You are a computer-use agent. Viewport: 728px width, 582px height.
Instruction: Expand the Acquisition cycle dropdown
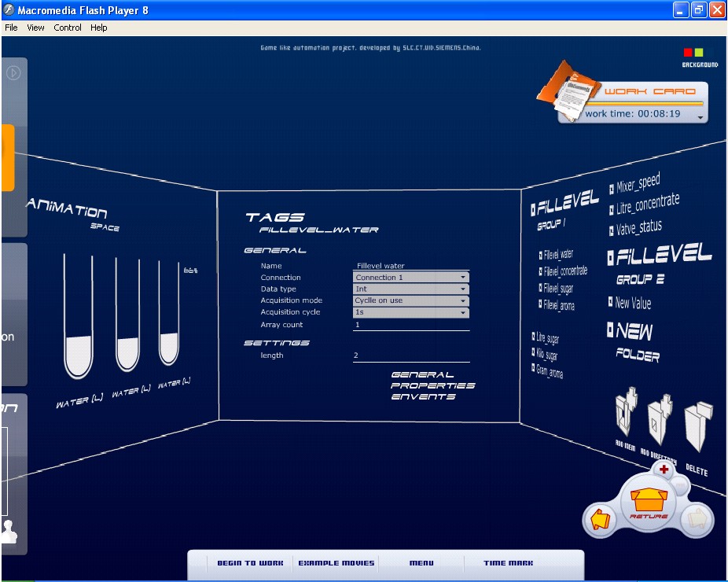coord(463,313)
